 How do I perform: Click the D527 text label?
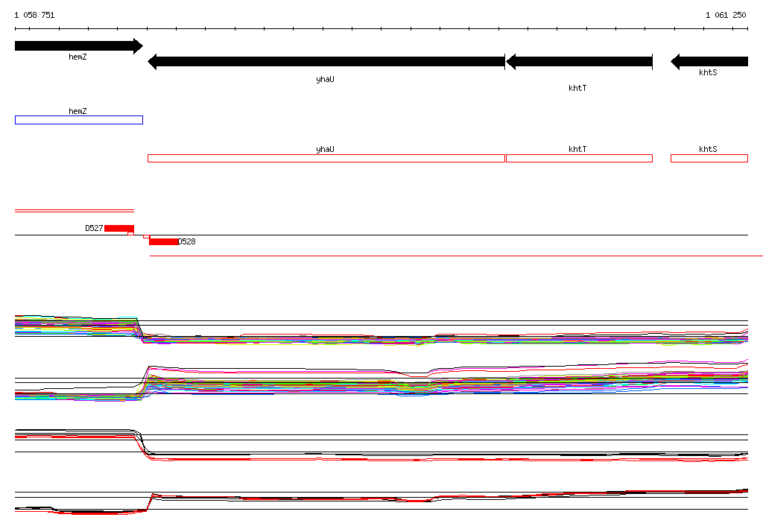point(94,228)
